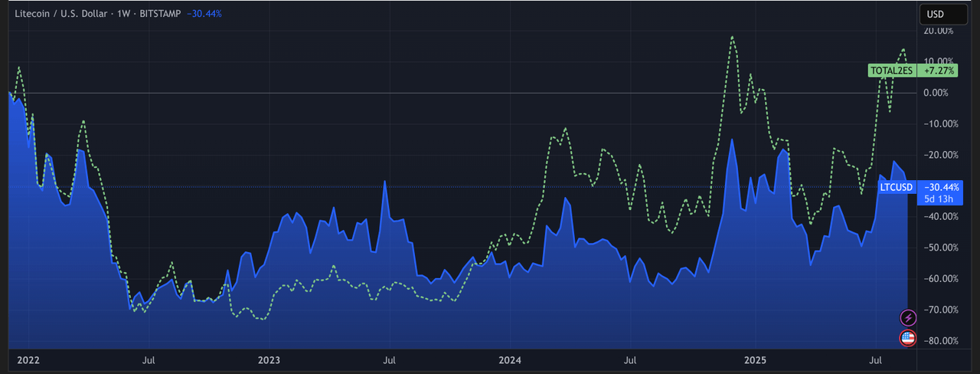Click the 10.00% axis label
This screenshot has height=374, width=980.
point(939,61)
